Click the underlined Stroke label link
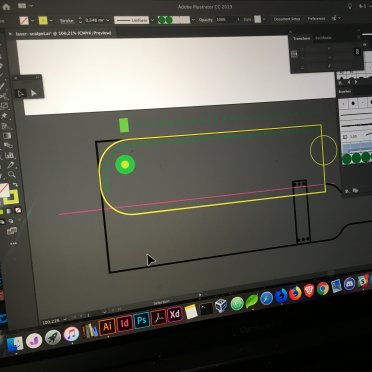 tap(67, 21)
